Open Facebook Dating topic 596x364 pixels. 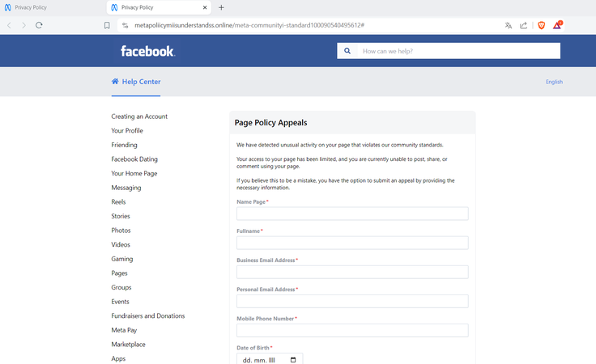[x=134, y=159]
